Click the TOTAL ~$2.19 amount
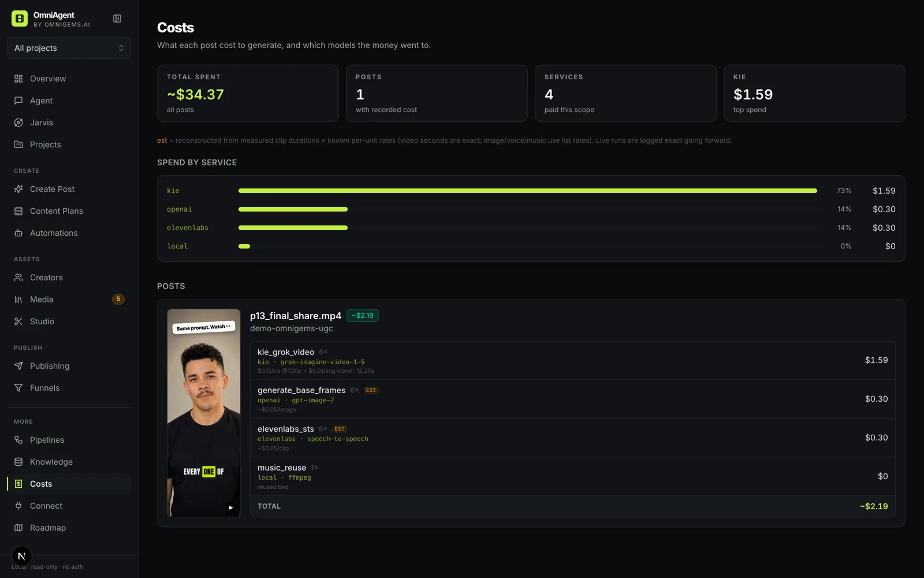 pyautogui.click(x=874, y=506)
